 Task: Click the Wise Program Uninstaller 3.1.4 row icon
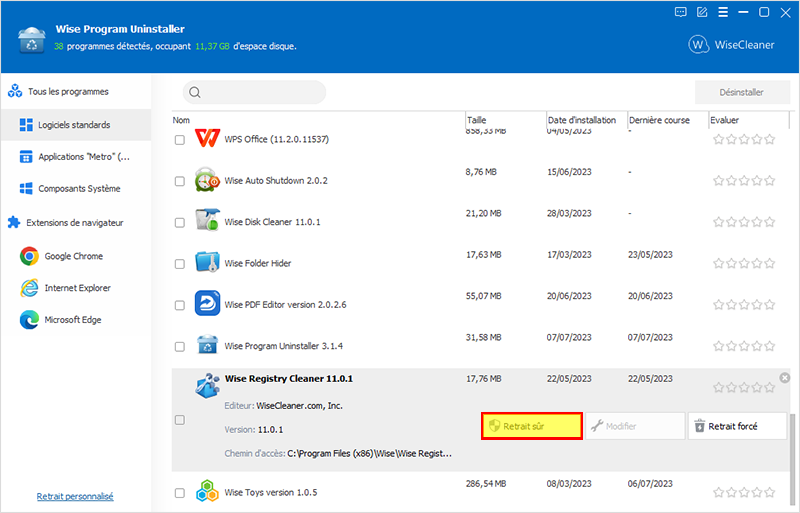(207, 345)
